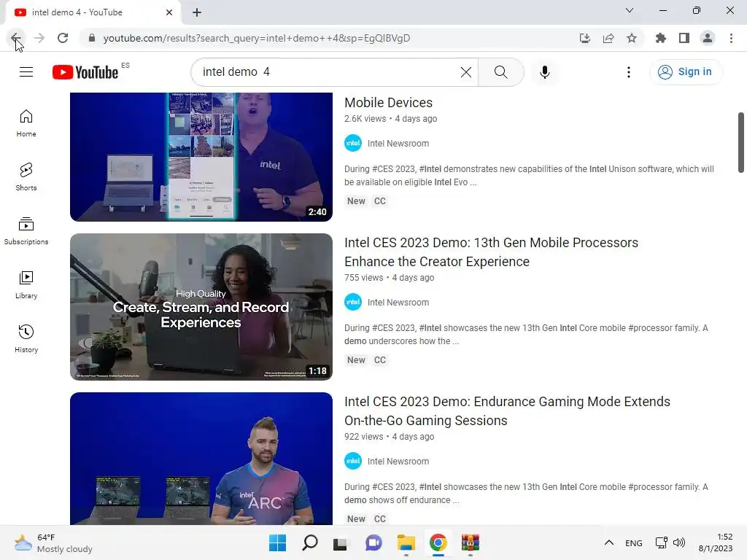Image resolution: width=747 pixels, height=560 pixels.
Task: Play the Create, Stream, and Record thumbnail
Action: pyautogui.click(x=201, y=307)
